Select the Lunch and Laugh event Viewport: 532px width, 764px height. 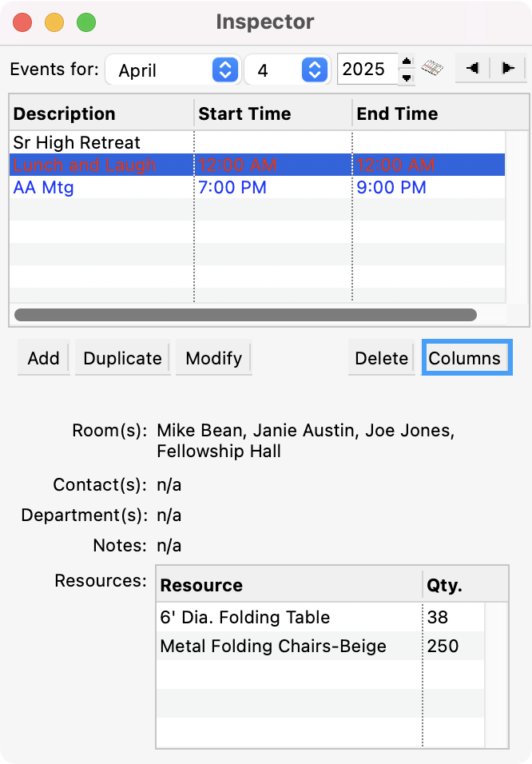click(x=84, y=165)
